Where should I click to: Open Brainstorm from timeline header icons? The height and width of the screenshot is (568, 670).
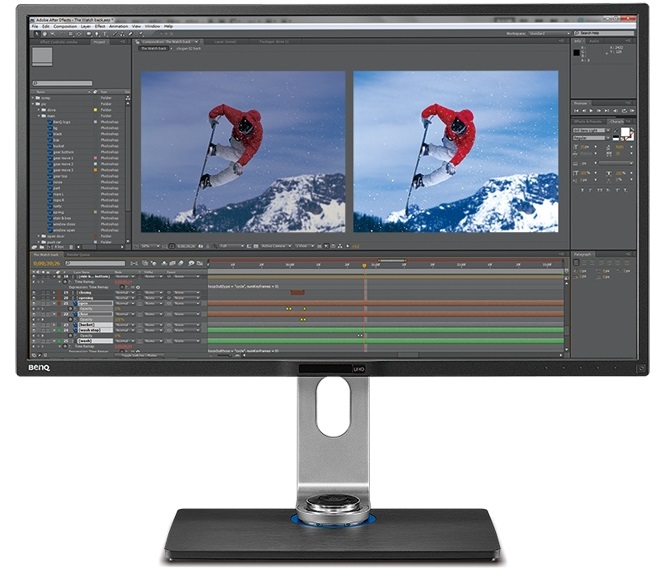point(191,263)
